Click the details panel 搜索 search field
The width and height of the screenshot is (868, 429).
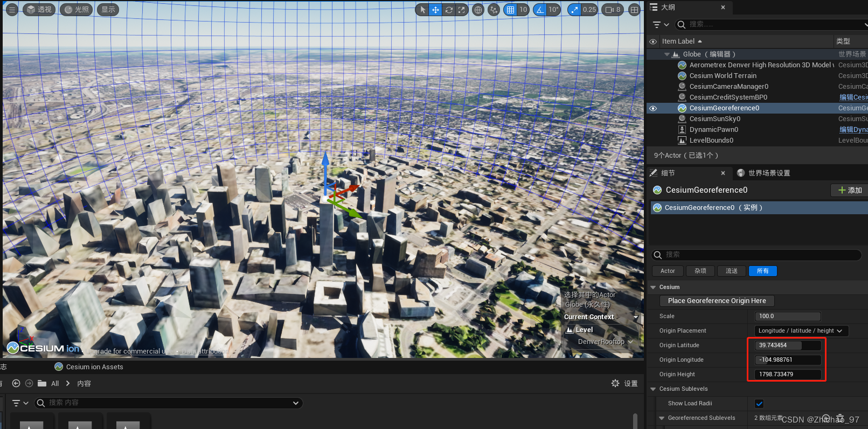point(756,255)
